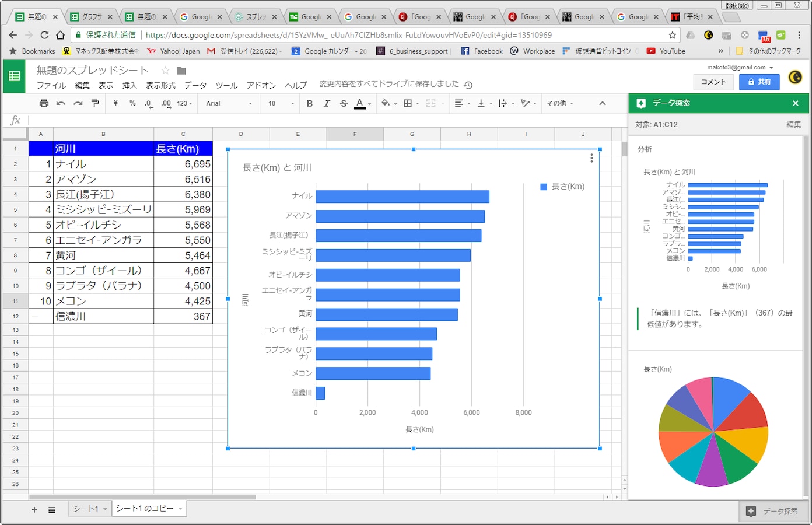Collapse the toolbar with the chevron arrow

click(603, 103)
